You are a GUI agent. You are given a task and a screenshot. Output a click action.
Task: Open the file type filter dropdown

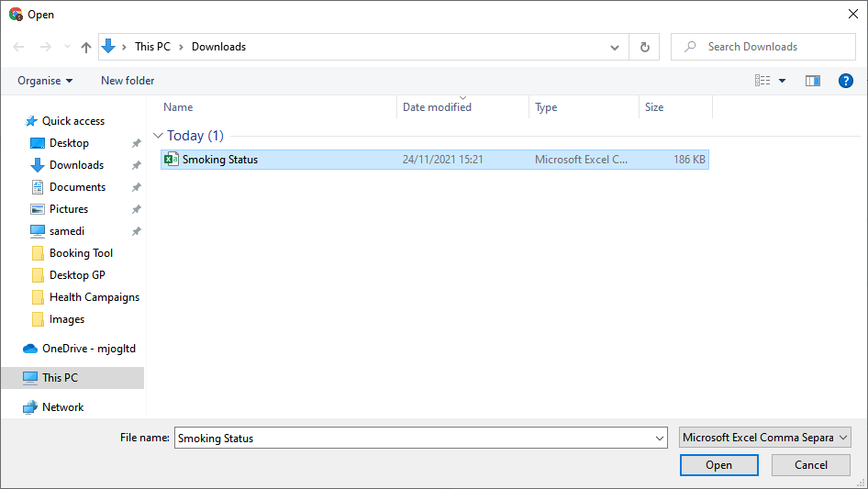[x=765, y=439]
